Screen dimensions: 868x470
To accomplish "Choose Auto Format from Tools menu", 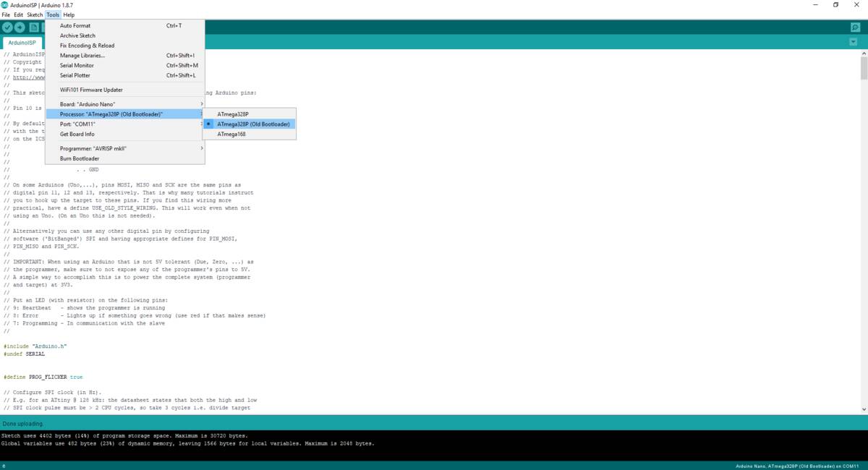I will (x=125, y=25).
